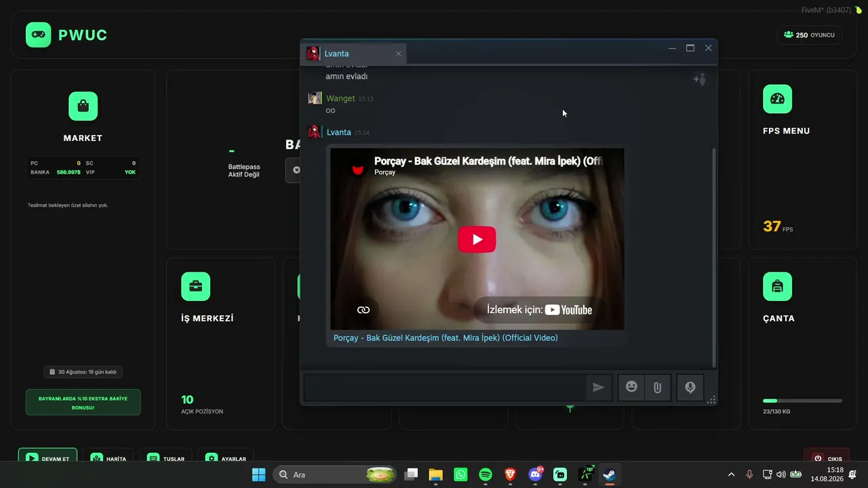This screenshot has height=488, width=868.
Task: Click the taskbar search box 'Ara'
Action: 335,475
